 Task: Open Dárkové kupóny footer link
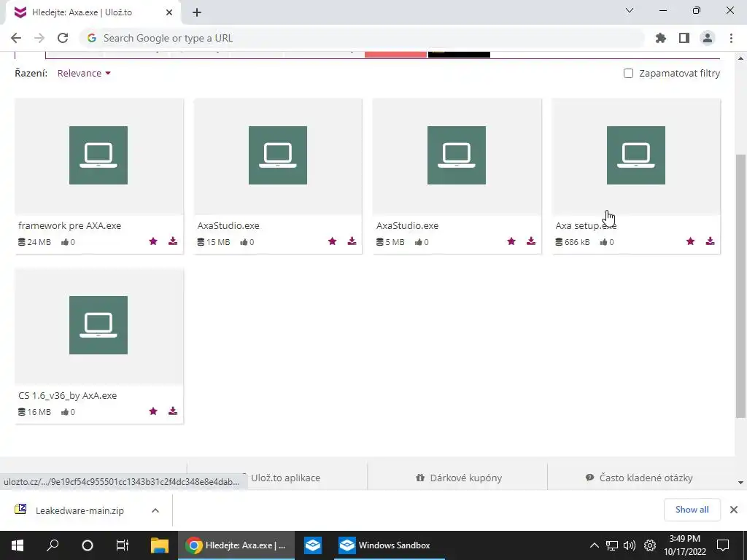click(x=459, y=478)
